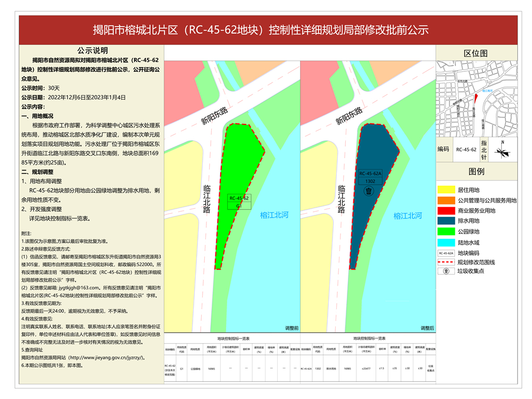Viewport: 532px width, 399px height.
Task: Click the 临江北路 road label on the before map
Action: [206, 199]
